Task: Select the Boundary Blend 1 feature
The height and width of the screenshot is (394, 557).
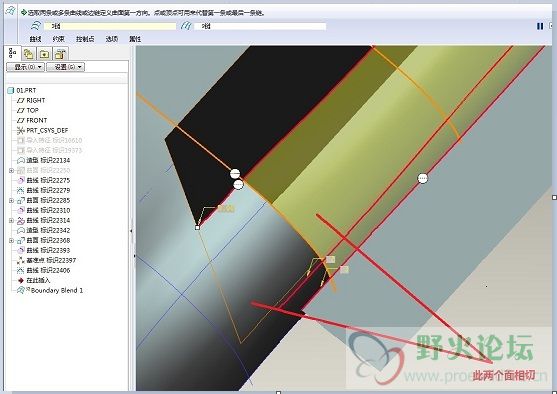Action: point(57,290)
